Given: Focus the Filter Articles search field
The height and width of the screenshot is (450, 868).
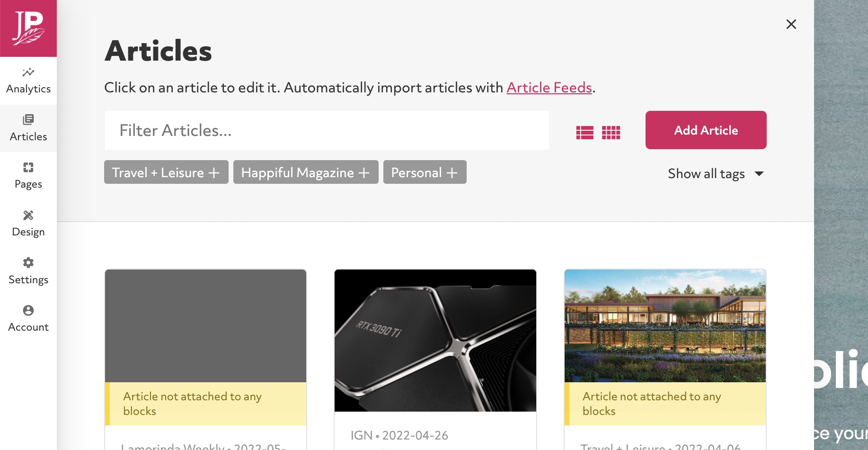Looking at the screenshot, I should 327,130.
